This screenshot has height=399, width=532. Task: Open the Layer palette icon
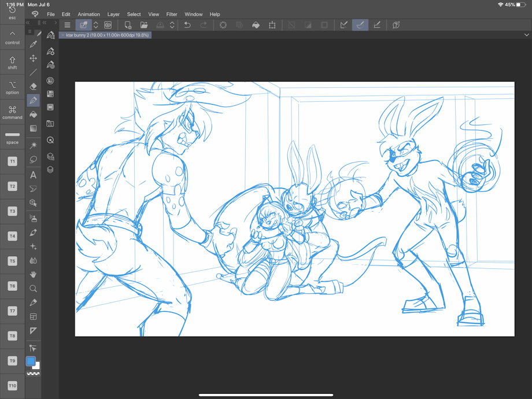coord(50,169)
